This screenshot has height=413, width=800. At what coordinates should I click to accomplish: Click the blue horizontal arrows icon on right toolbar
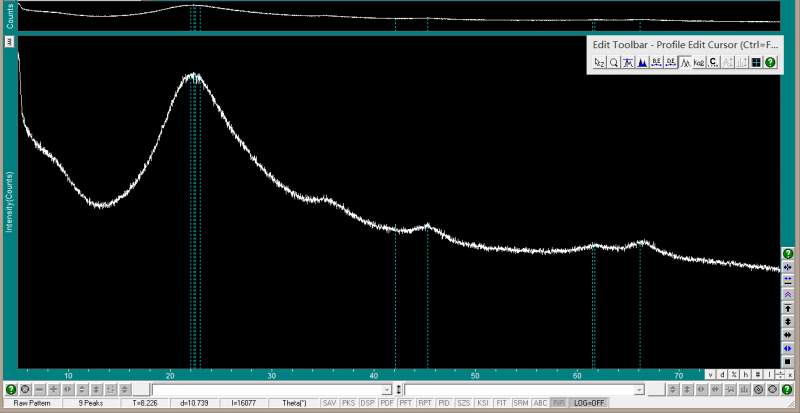[788, 348]
